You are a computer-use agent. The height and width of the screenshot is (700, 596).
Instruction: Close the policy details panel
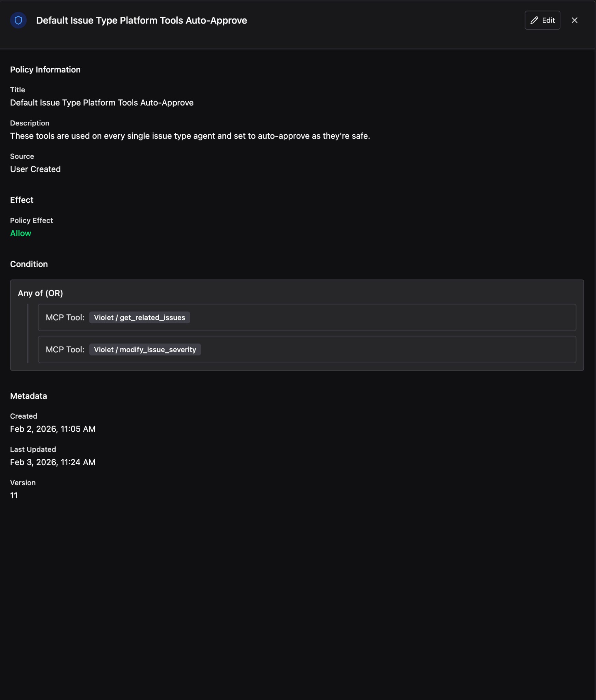pyautogui.click(x=574, y=21)
